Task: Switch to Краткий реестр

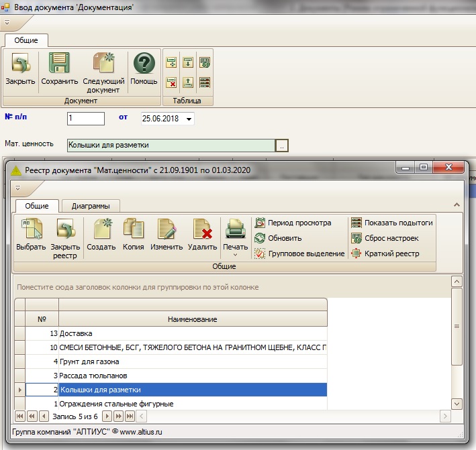Action: (x=385, y=254)
